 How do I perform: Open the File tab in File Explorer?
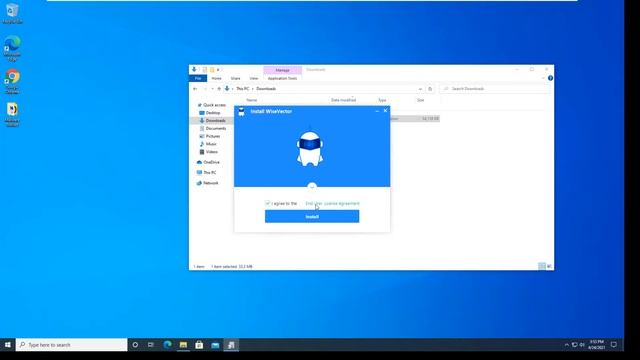(x=198, y=78)
